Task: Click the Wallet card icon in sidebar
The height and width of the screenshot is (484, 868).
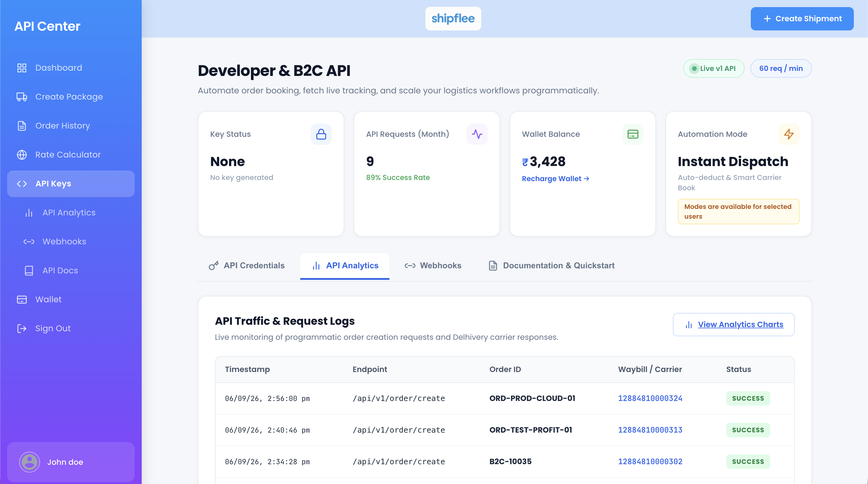Action: (x=22, y=300)
